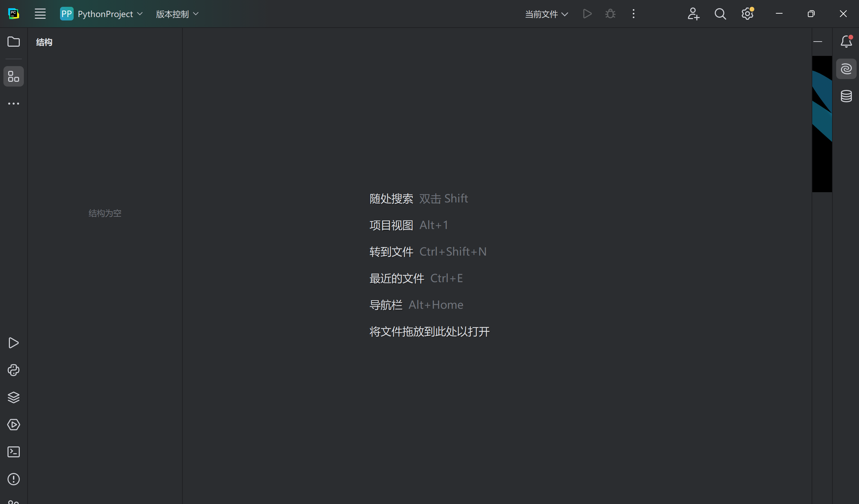Open the Search Everywhere magnifier

720,14
